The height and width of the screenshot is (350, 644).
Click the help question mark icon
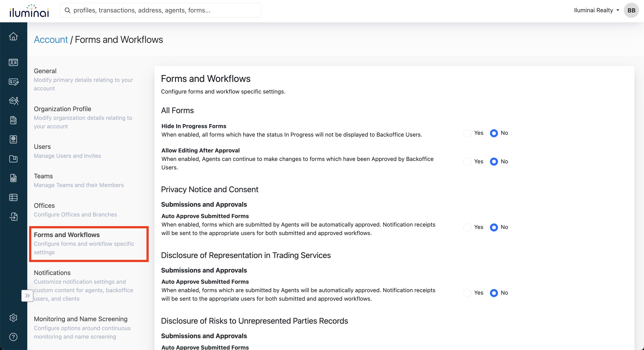tap(13, 337)
